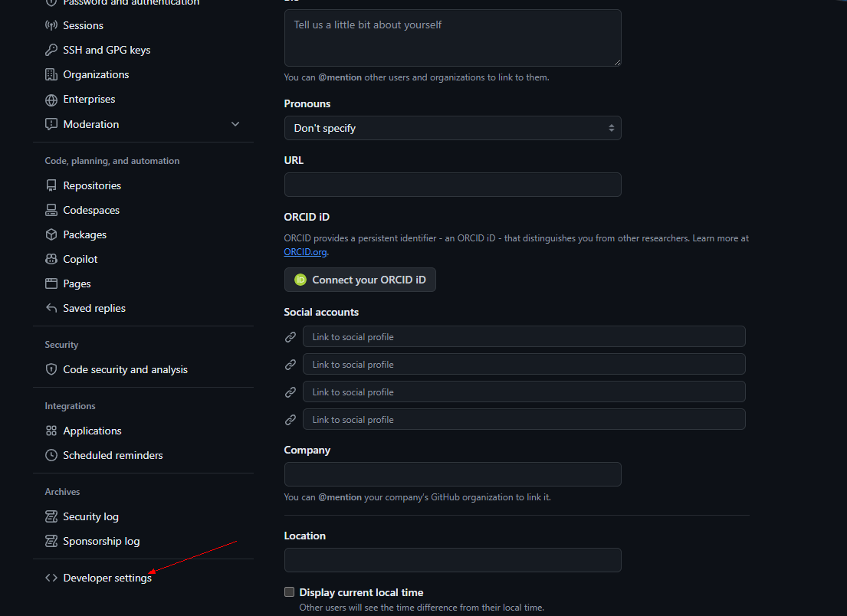Click the Copilot icon in sidebar

click(51, 259)
